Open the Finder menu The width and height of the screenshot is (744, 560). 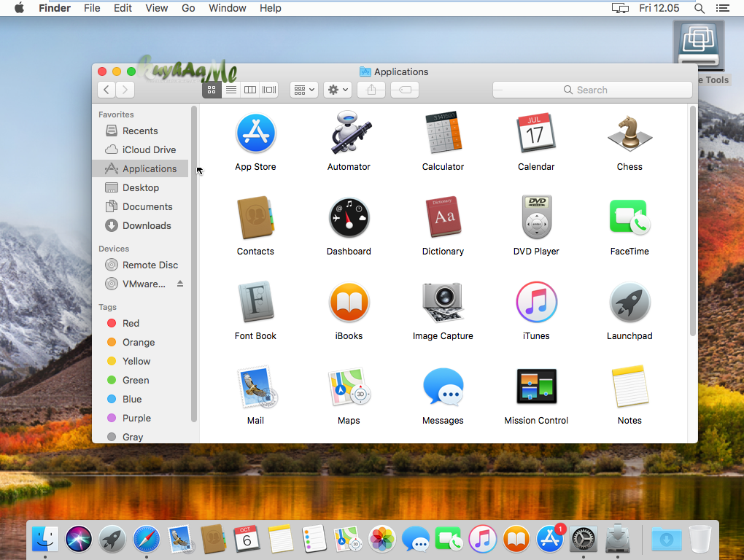55,8
